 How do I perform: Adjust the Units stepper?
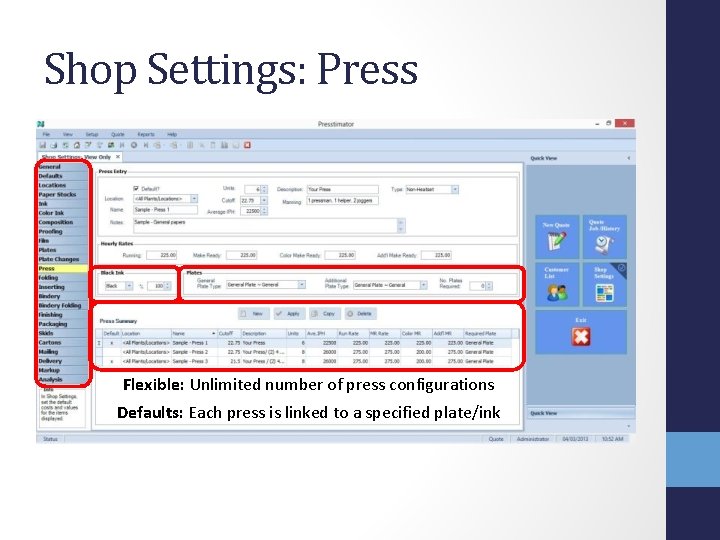[264, 189]
